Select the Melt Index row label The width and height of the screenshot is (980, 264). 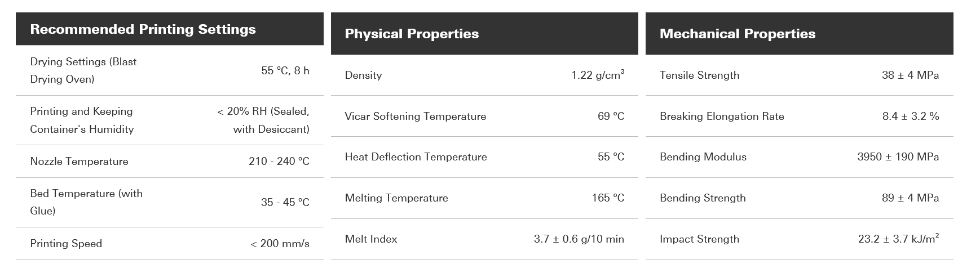371,239
